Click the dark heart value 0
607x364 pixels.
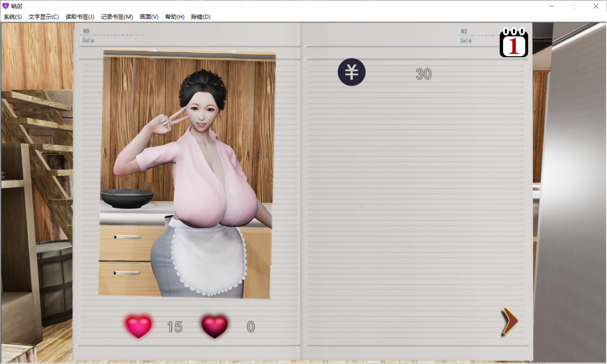pyautogui.click(x=251, y=327)
